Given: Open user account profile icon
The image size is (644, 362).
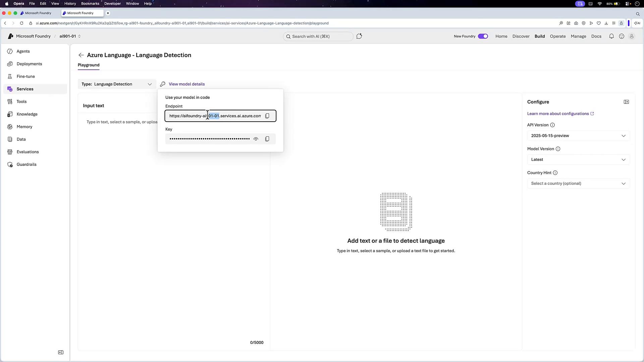Looking at the screenshot, I should (632, 36).
